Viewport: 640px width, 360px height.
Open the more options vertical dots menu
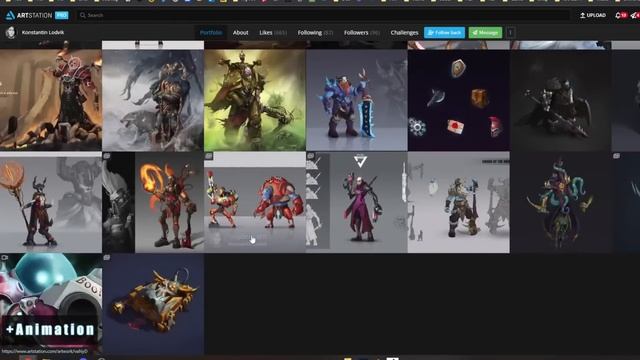[510, 32]
